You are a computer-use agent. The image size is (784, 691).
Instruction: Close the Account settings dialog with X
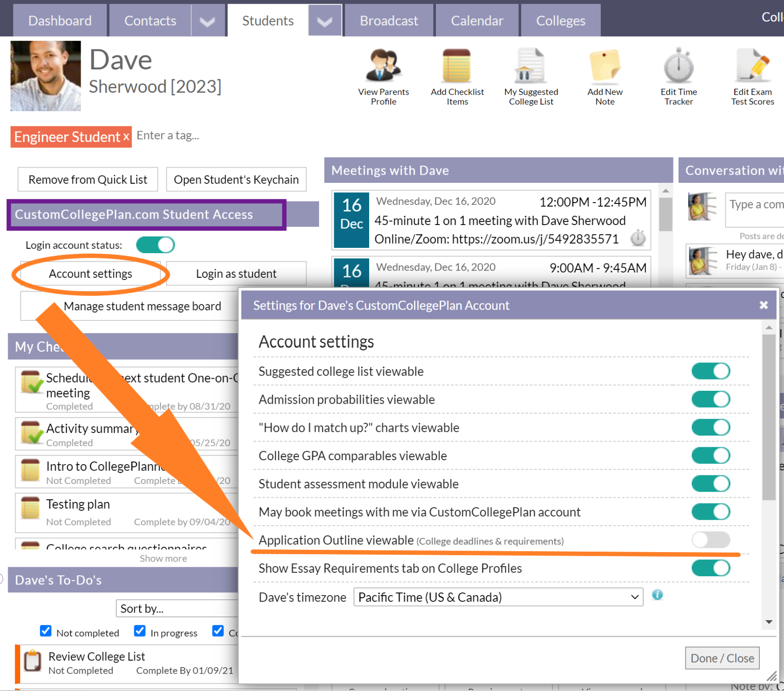pyautogui.click(x=764, y=305)
